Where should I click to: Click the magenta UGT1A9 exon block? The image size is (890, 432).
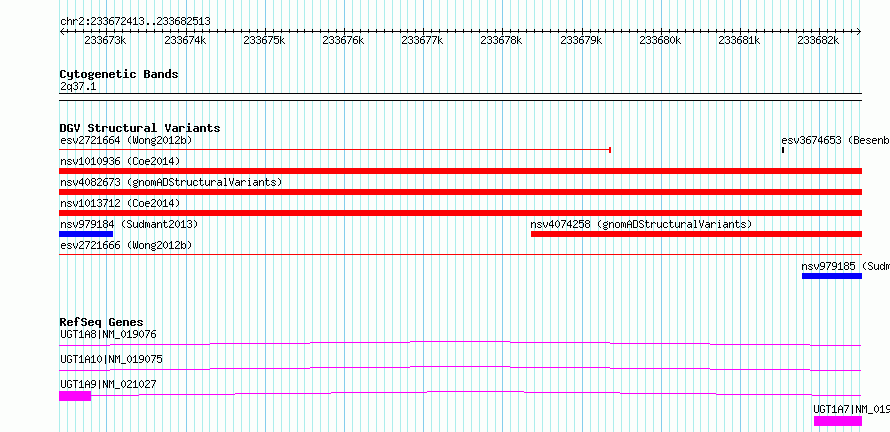pos(75,396)
